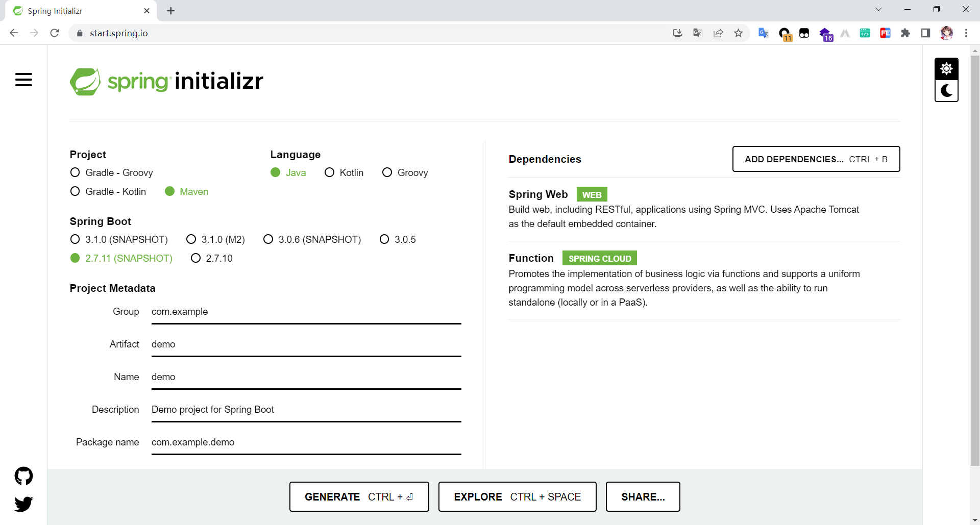Select Java language
980x525 pixels.
click(x=288, y=172)
